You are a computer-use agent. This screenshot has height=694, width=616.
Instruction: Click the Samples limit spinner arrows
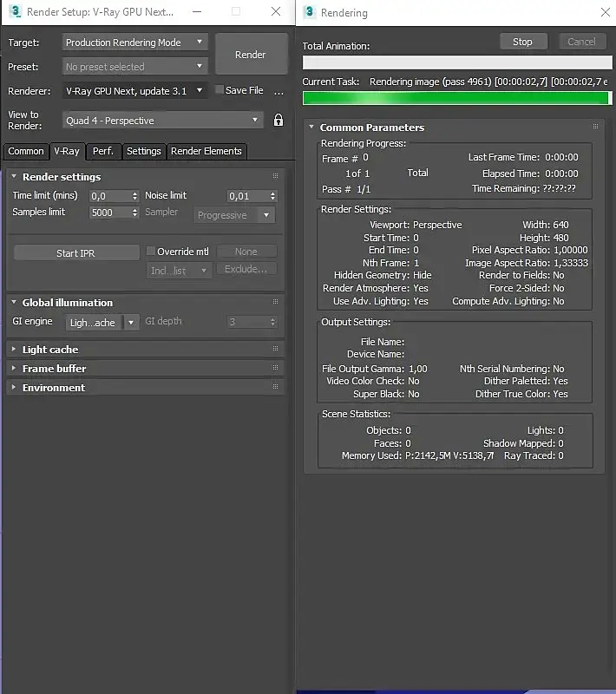pos(135,213)
